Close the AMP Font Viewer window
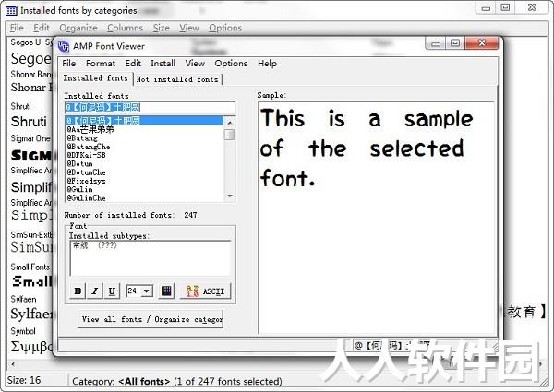Screen dimensions: 554x392 [482, 43]
